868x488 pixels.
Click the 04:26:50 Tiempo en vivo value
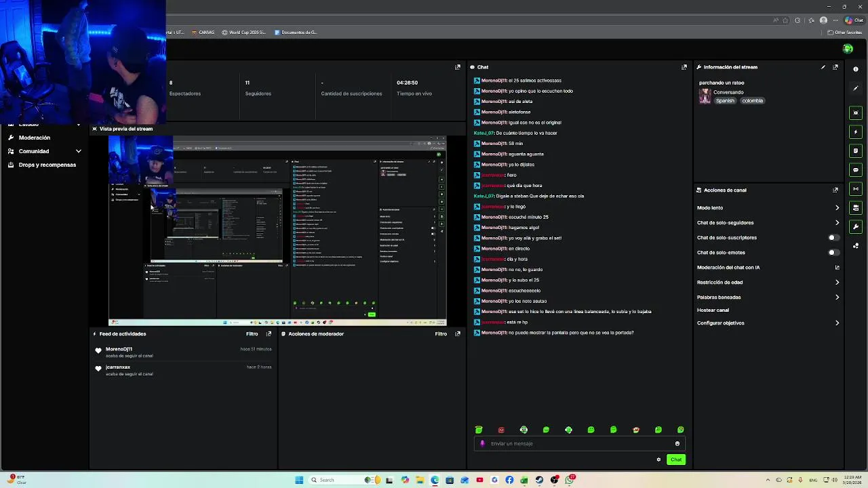point(407,83)
